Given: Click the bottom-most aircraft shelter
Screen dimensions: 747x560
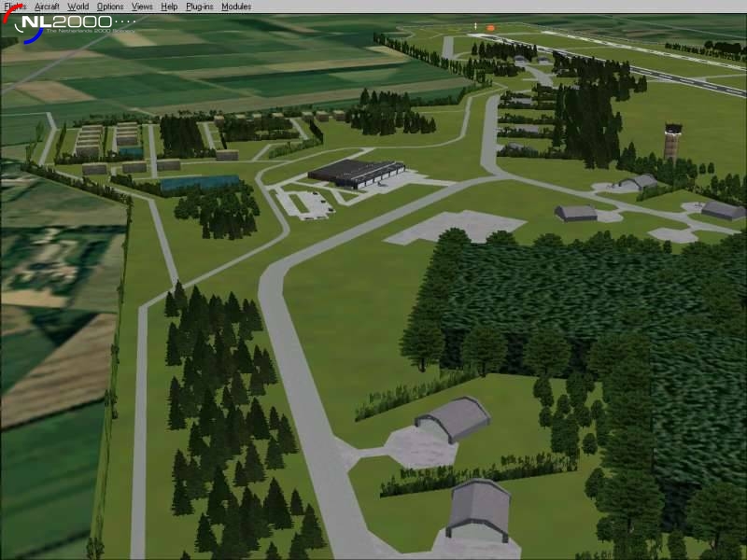Looking at the screenshot, I should [478, 510].
